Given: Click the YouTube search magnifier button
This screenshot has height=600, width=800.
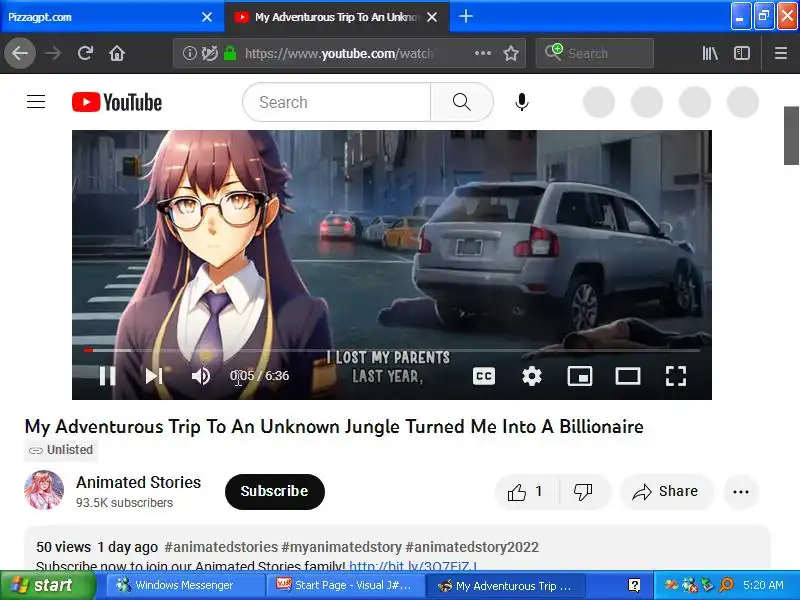Looking at the screenshot, I should [461, 102].
